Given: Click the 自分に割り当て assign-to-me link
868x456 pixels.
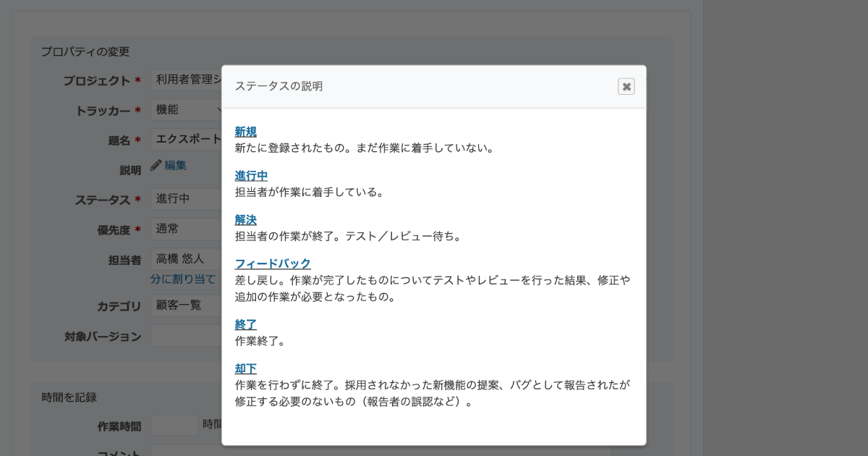Looking at the screenshot, I should click(x=182, y=279).
